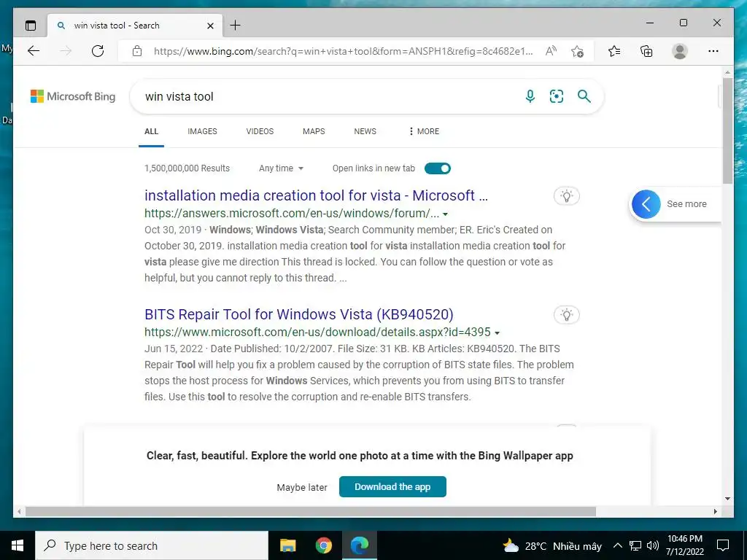This screenshot has width=747, height=560.
Task: Open the microsoft.com download details URL
Action: coord(317,332)
